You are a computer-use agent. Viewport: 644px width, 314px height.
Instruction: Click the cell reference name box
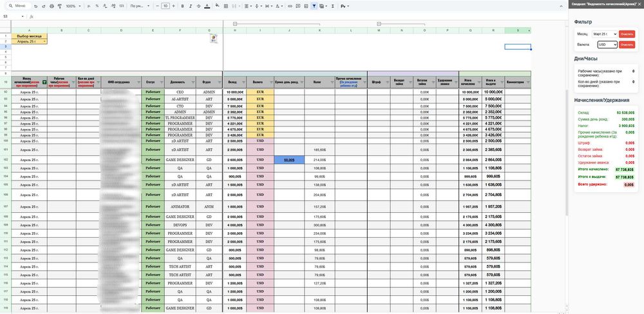click(12, 16)
